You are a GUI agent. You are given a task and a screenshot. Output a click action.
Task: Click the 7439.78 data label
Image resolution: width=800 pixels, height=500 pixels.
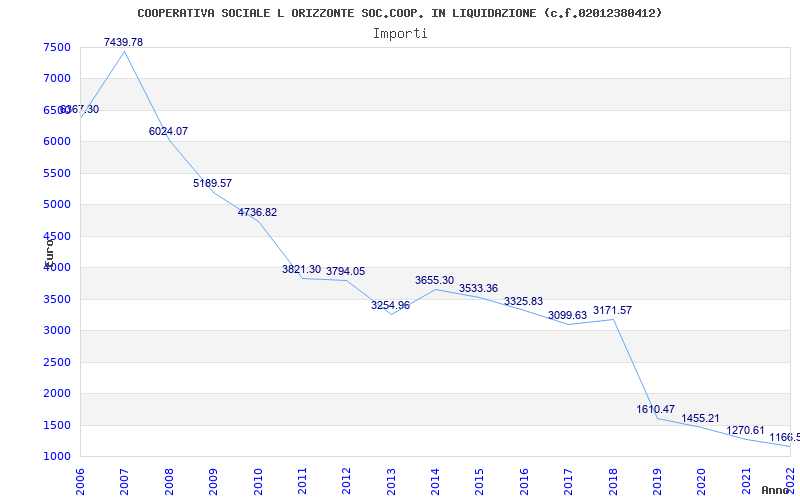coord(123,42)
